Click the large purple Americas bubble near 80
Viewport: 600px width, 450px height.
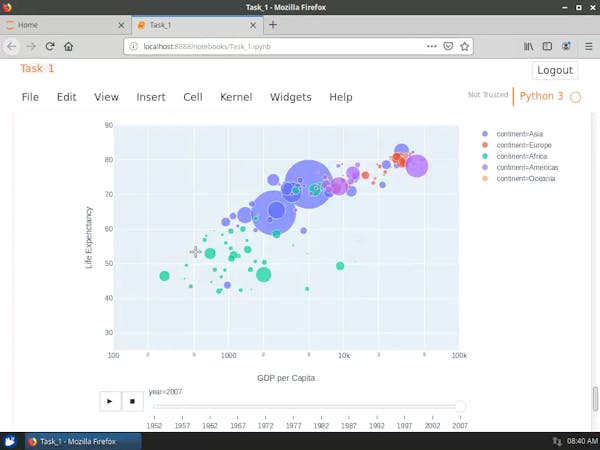tap(417, 166)
